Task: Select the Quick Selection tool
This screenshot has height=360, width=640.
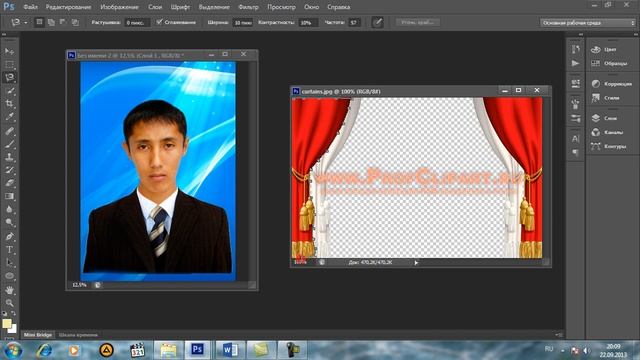Action: tap(9, 91)
